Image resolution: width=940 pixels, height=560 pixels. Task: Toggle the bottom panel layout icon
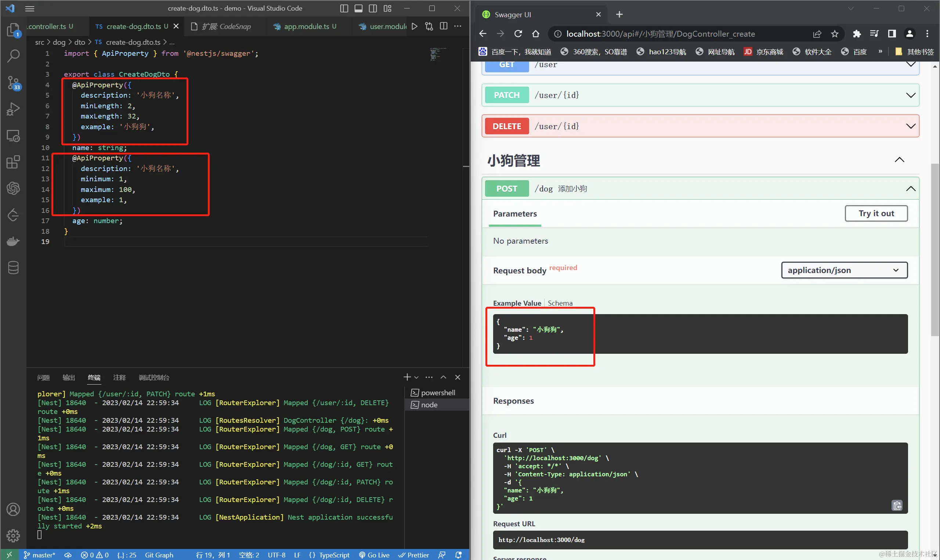click(358, 8)
